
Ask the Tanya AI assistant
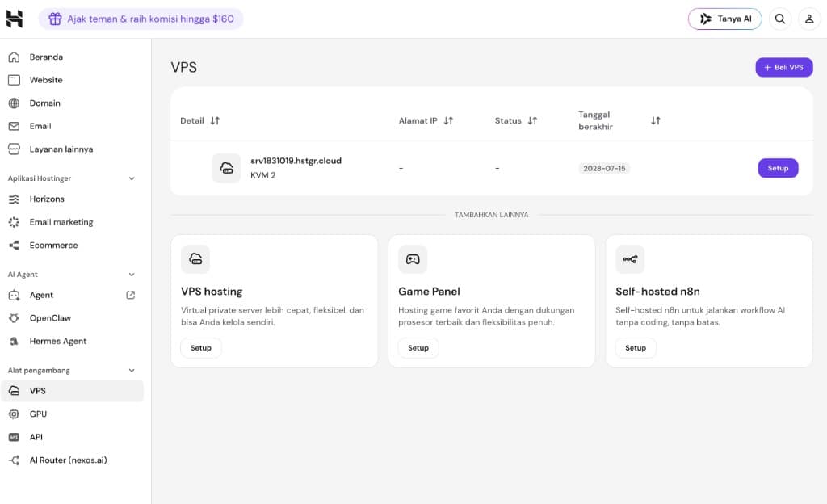(x=724, y=19)
